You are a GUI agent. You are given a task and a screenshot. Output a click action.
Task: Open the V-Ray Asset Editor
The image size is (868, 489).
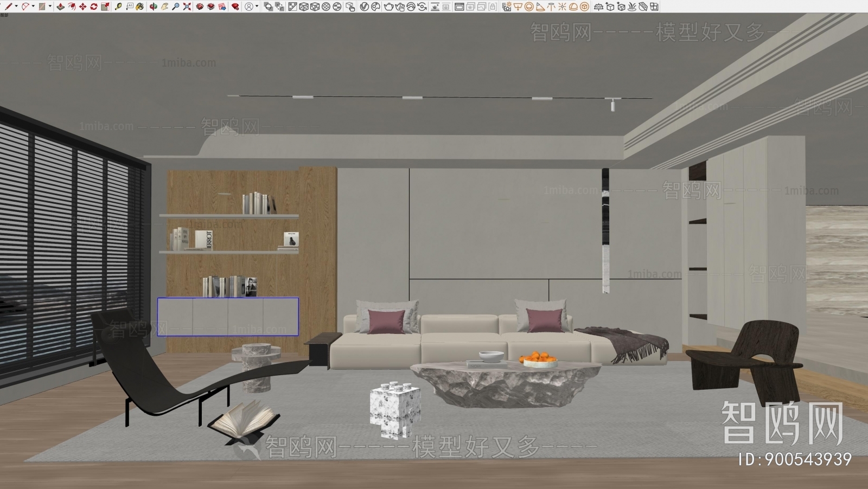(364, 7)
